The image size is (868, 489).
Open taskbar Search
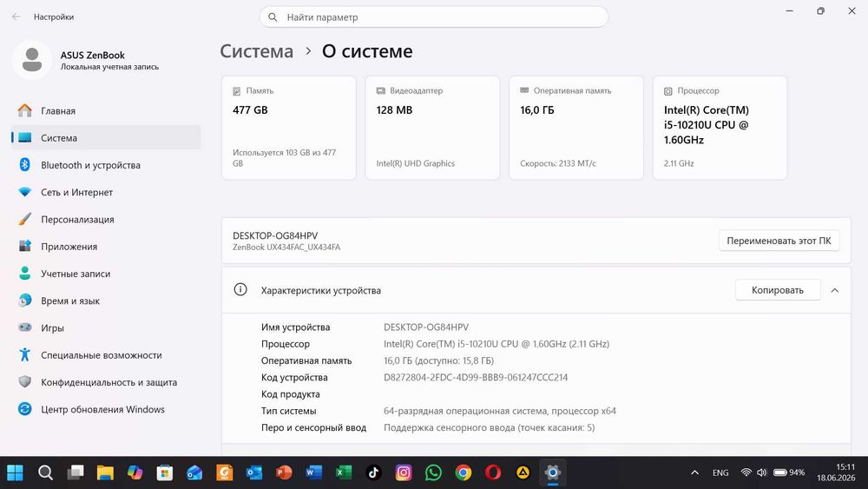tap(45, 472)
